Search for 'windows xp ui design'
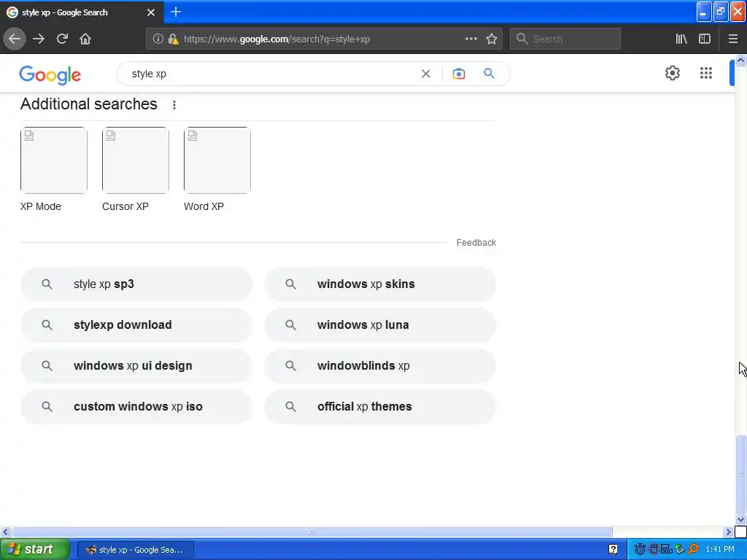Viewport: 747px width, 560px height. tap(136, 366)
